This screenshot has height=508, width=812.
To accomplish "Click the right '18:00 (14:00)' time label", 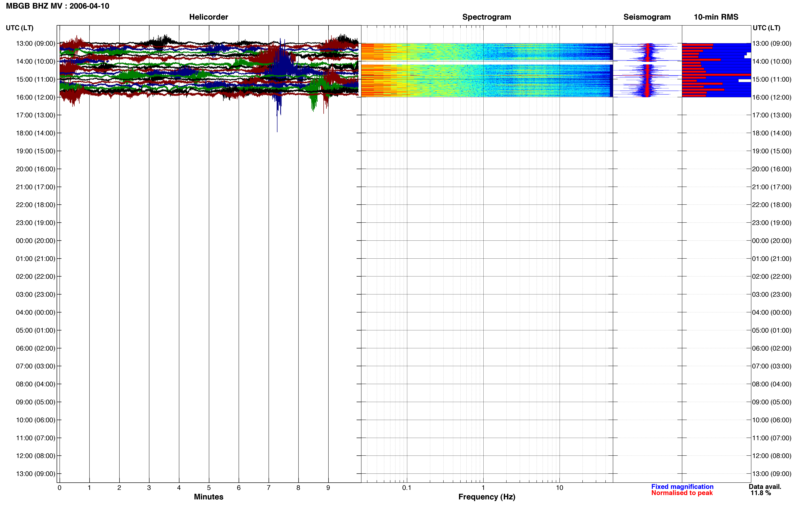I will (772, 133).
